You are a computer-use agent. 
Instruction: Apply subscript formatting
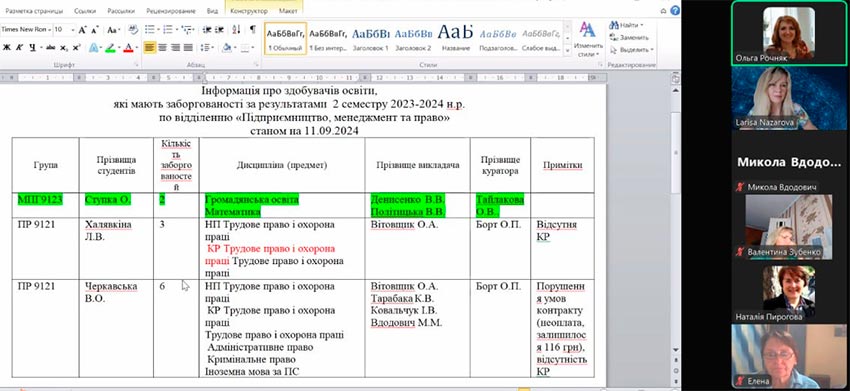64,48
